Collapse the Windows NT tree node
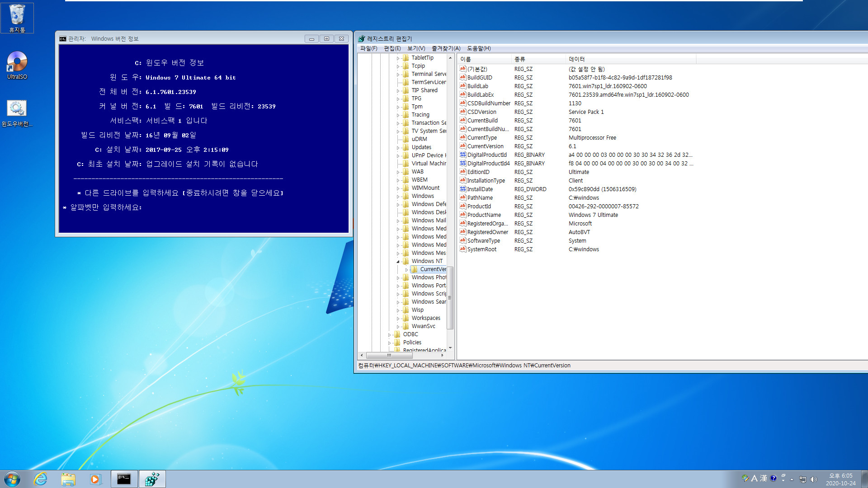The height and width of the screenshot is (488, 868). click(398, 261)
